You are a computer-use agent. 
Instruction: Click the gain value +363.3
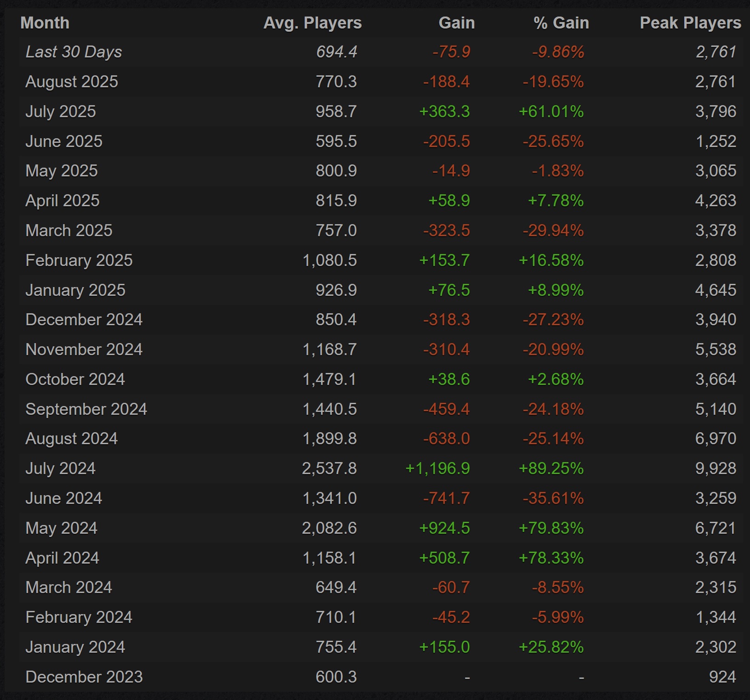(x=444, y=112)
